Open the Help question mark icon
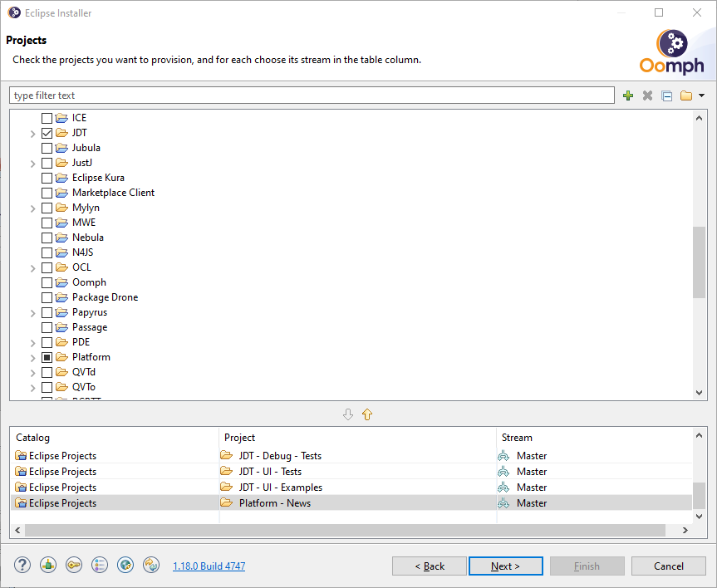Viewport: 717px width, 588px height. (22, 565)
